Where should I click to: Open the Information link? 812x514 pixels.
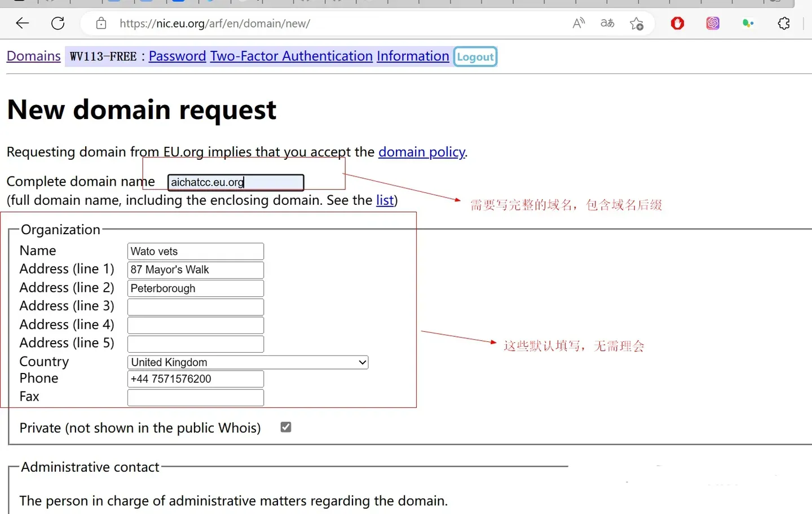(413, 56)
